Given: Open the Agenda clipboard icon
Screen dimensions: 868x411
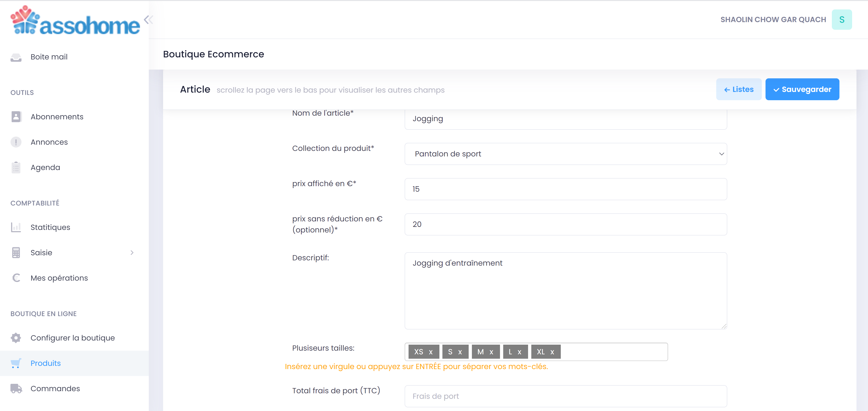Looking at the screenshot, I should coord(16,167).
